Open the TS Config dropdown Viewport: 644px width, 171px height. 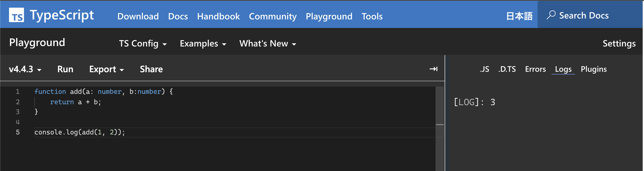coord(143,44)
